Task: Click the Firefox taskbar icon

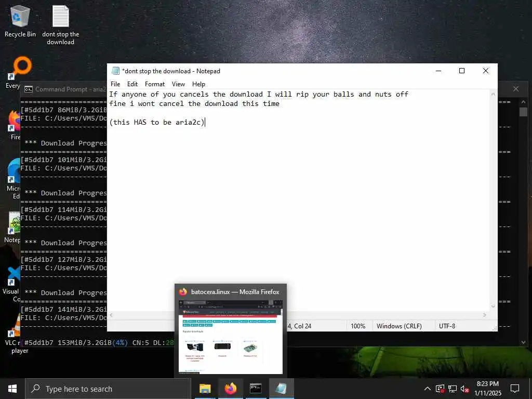Action: tap(230, 389)
